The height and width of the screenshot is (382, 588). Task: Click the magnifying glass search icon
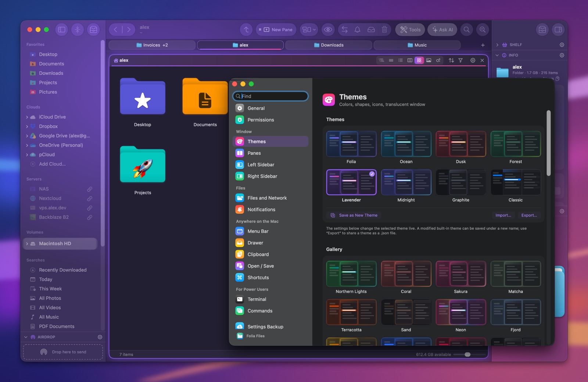pos(467,30)
